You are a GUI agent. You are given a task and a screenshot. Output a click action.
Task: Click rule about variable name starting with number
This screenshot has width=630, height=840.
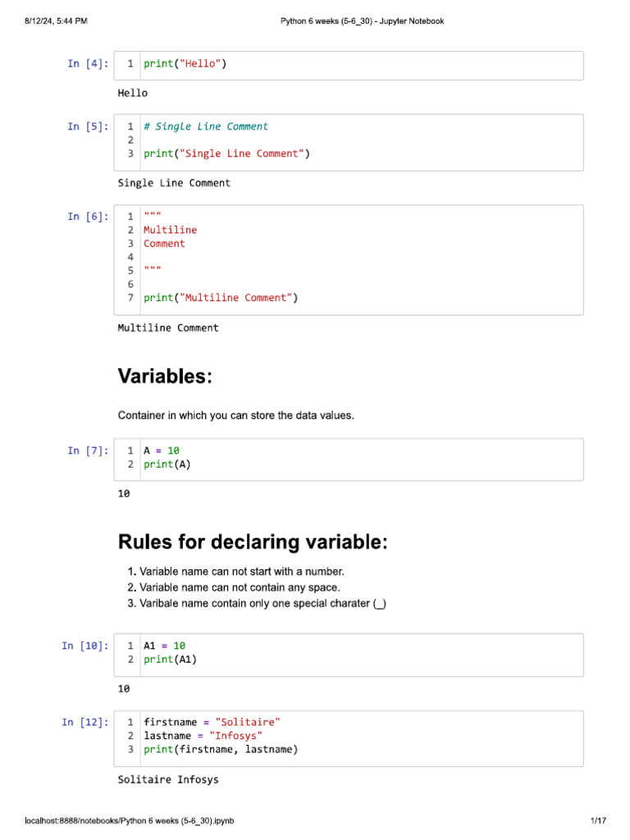236,572
